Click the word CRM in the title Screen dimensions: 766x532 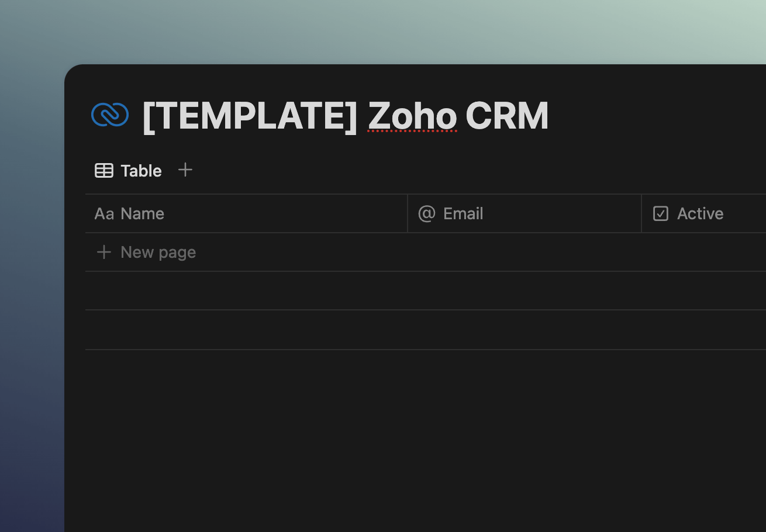coord(507,116)
